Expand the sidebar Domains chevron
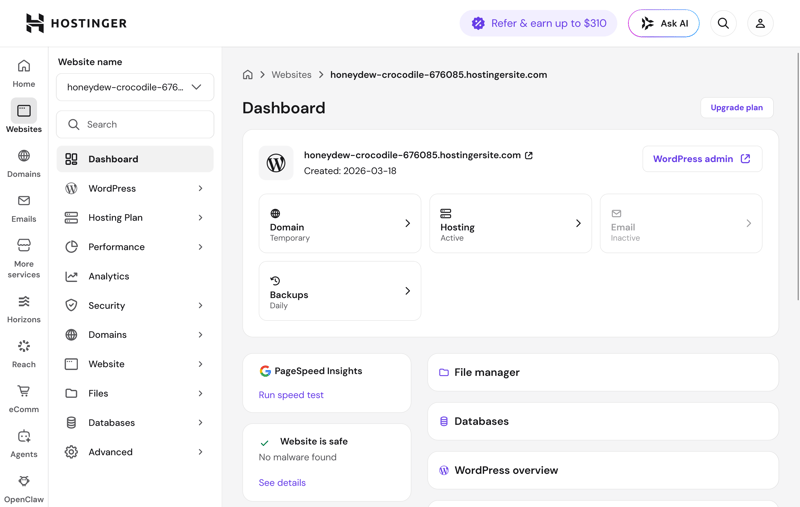Screen dimensions: 800x507 click(x=201, y=335)
